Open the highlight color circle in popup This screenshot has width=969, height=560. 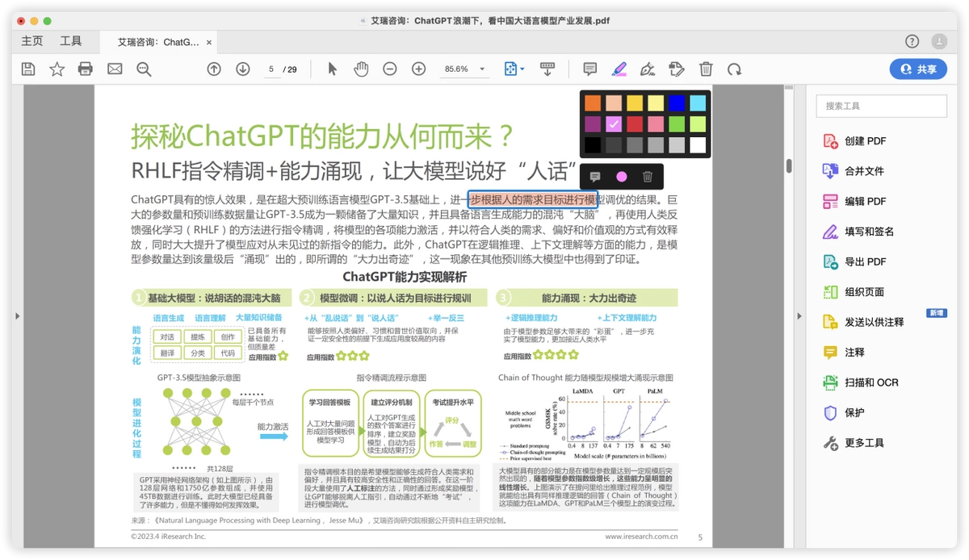[622, 177]
